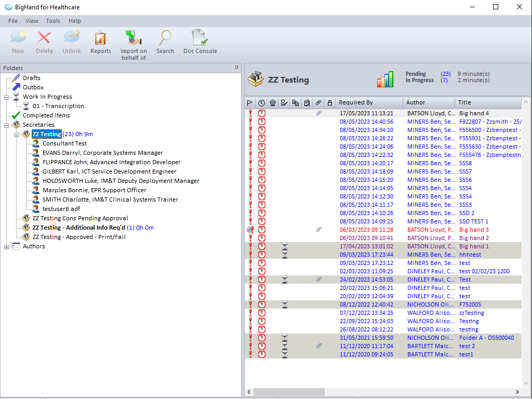Open the Reports tool
The image size is (532, 399).
coord(100,42)
